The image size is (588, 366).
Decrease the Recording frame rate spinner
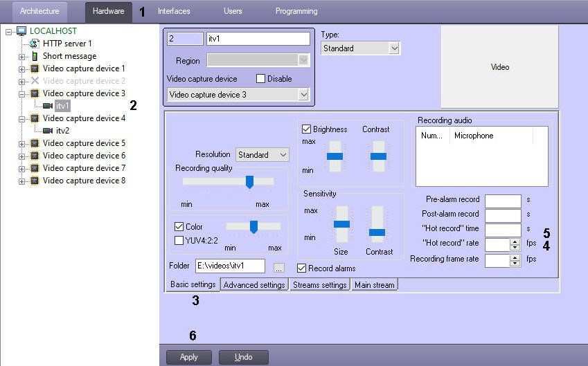(515, 263)
